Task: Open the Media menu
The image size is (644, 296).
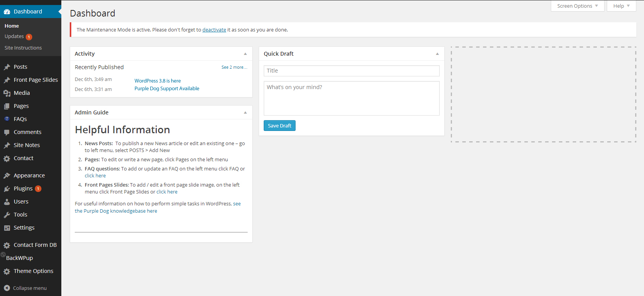Action: click(x=22, y=93)
